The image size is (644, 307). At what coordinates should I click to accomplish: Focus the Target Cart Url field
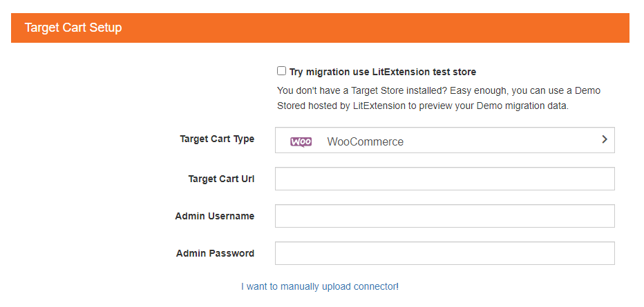445,179
